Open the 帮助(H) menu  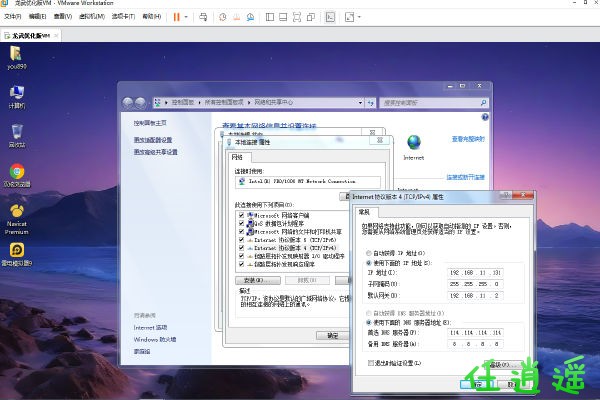[152, 16]
